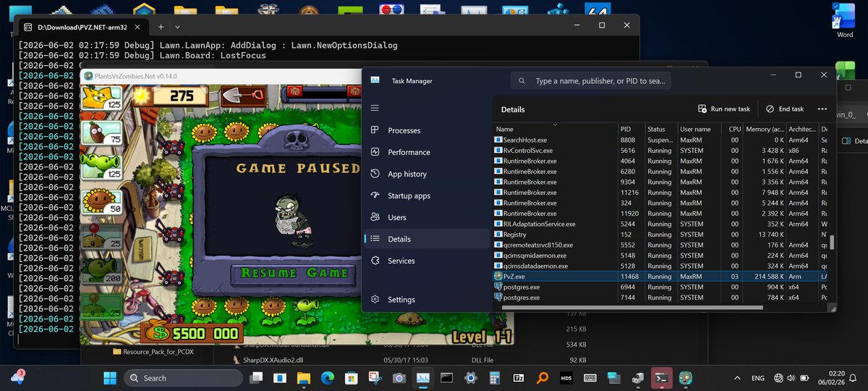Image resolution: width=868 pixels, height=391 pixels.
Task: Open weather widget on taskbar
Action: [x=17, y=377]
